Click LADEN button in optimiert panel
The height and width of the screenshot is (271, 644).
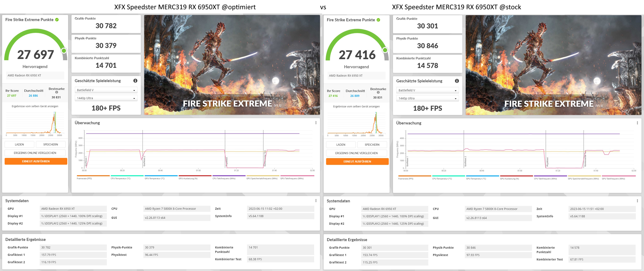(x=19, y=144)
